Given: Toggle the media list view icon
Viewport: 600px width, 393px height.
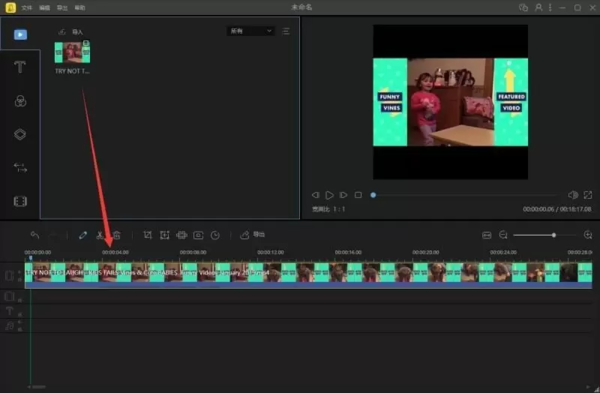Looking at the screenshot, I should tap(286, 31).
